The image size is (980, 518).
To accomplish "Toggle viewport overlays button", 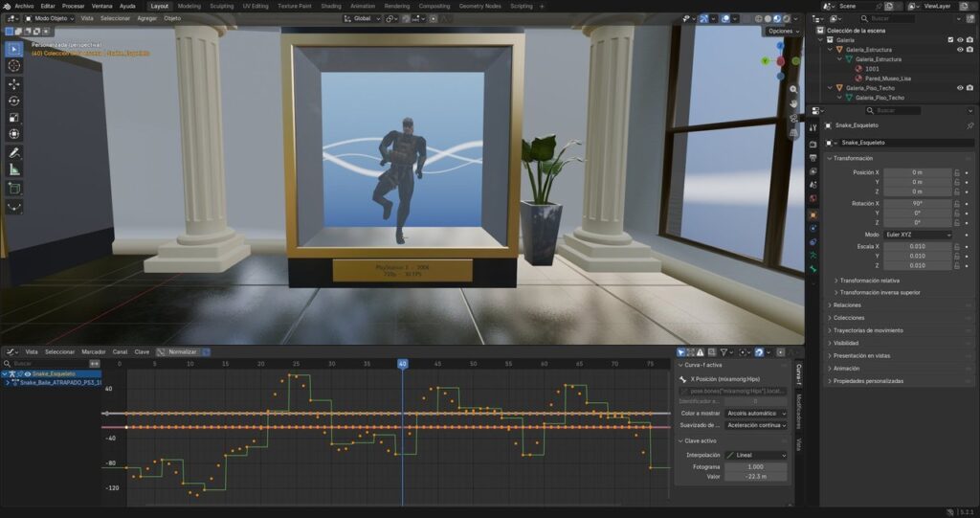I will [x=725, y=19].
